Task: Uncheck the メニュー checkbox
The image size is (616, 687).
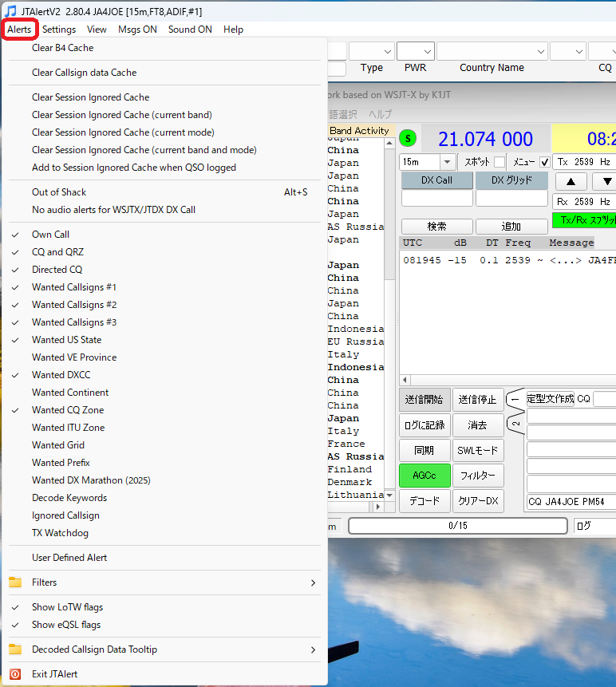Action: tap(545, 162)
